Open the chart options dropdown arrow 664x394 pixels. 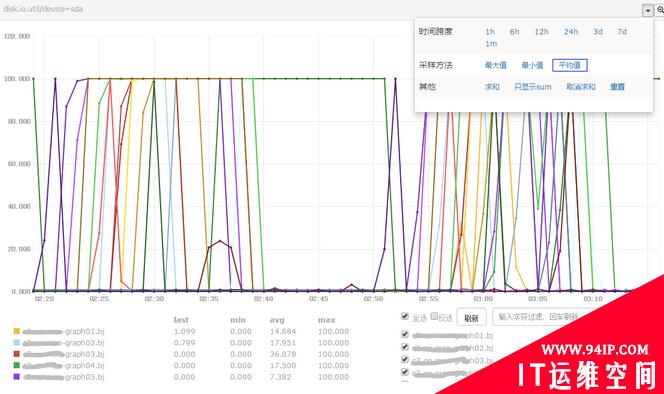[x=647, y=10]
